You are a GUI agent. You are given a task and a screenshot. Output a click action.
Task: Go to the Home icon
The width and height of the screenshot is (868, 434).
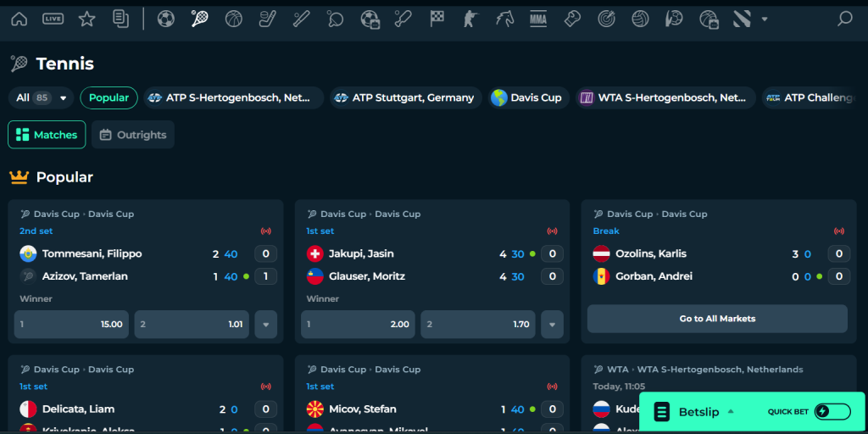coord(19,19)
